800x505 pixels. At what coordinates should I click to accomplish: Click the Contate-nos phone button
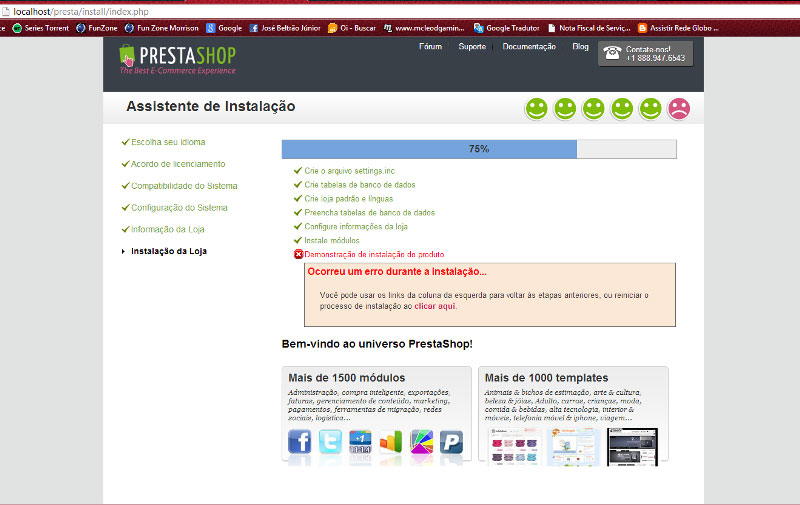645,54
